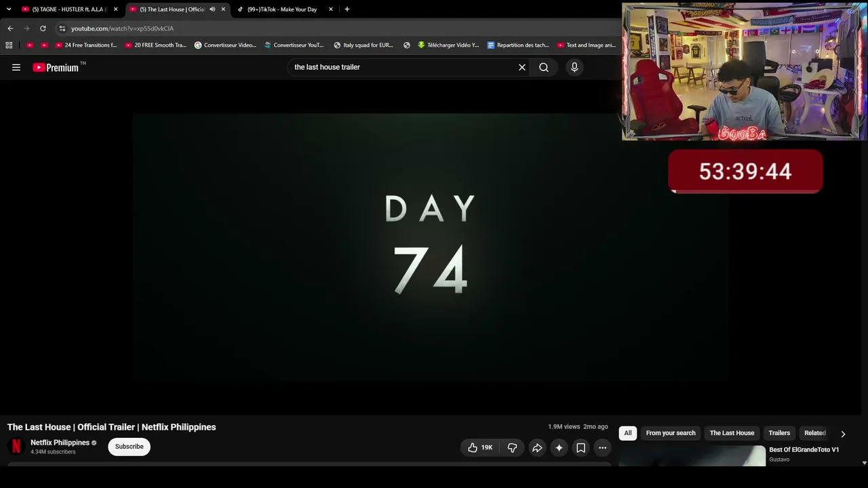
Task: Open the Netflix Philippines channel avatar
Action: (16, 447)
